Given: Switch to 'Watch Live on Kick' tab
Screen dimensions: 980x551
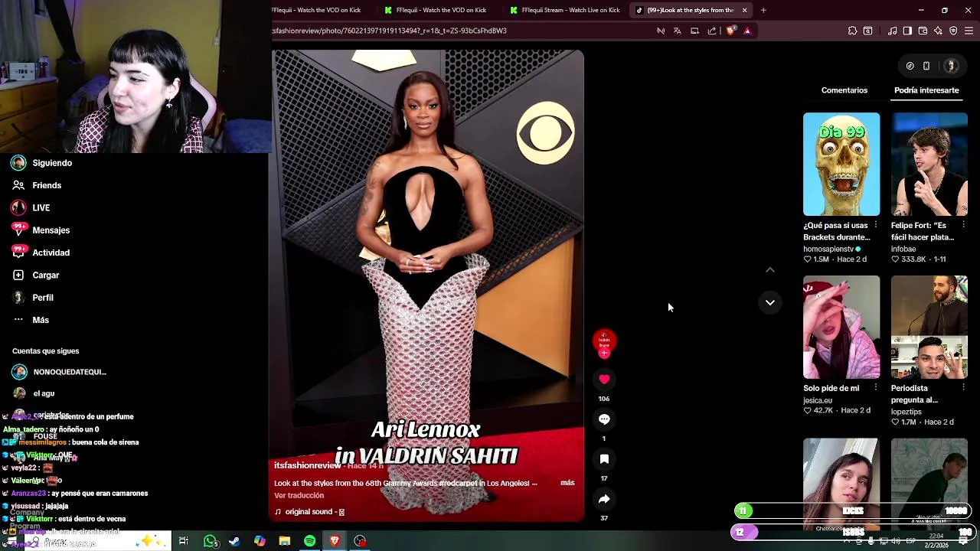Looking at the screenshot, I should [565, 10].
